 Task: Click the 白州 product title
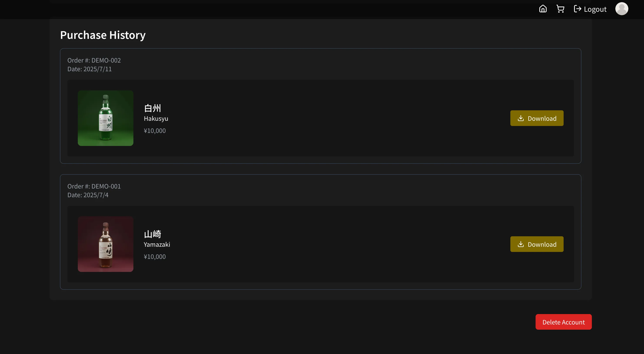point(153,108)
